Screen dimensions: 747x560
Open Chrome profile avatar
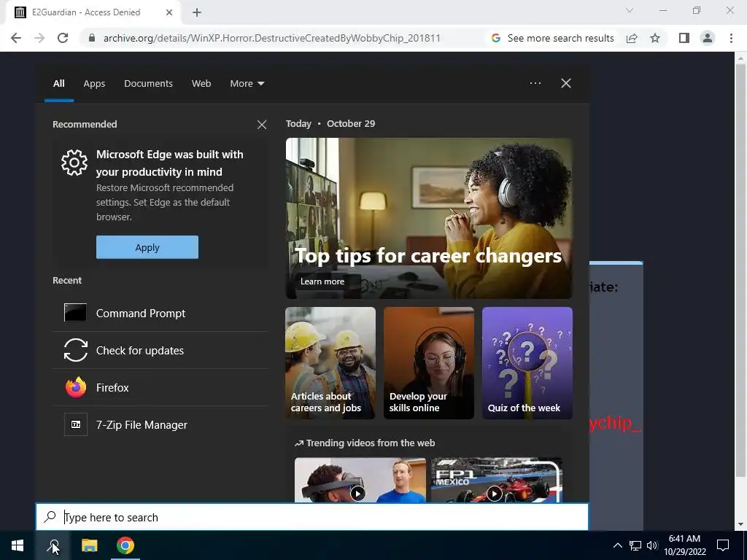708,38
